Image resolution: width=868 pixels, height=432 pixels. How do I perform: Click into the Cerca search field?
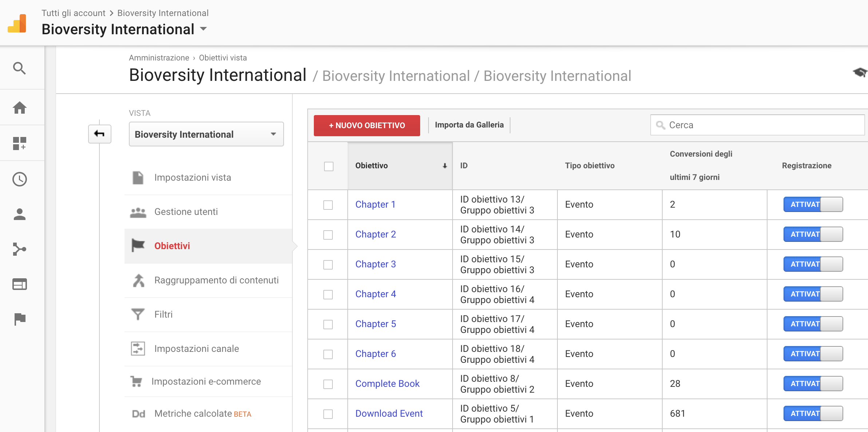(x=757, y=125)
